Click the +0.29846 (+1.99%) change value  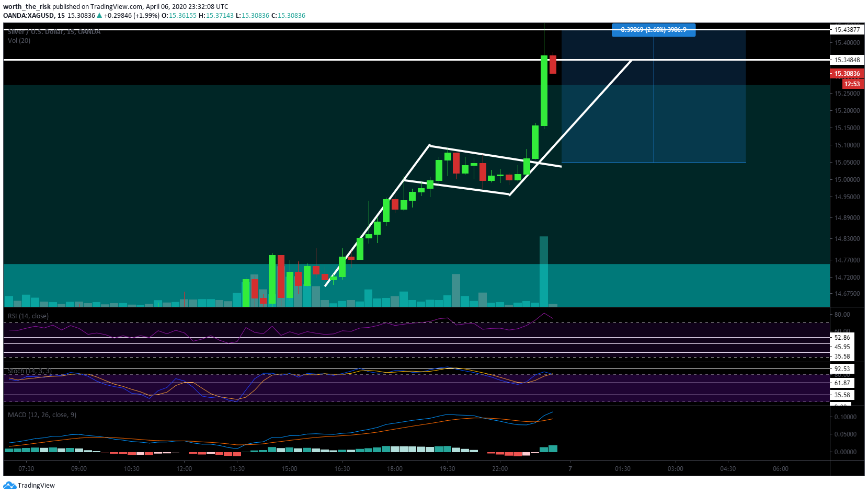pos(131,16)
